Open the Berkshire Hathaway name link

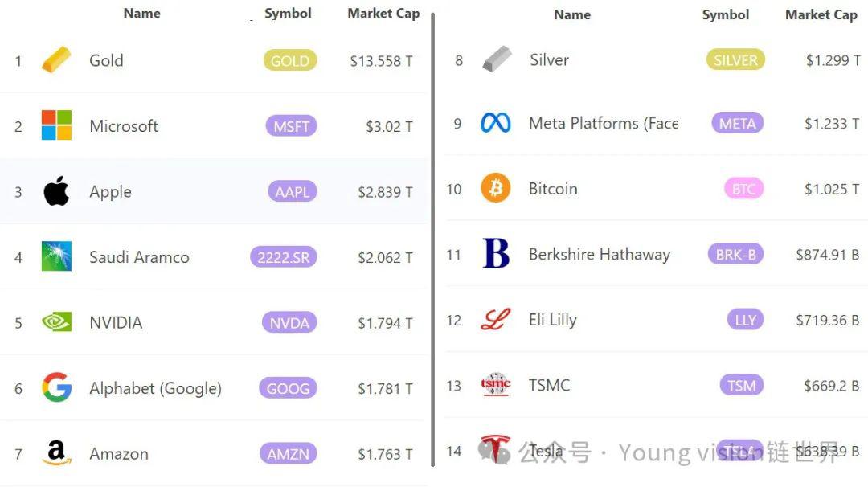coord(600,254)
